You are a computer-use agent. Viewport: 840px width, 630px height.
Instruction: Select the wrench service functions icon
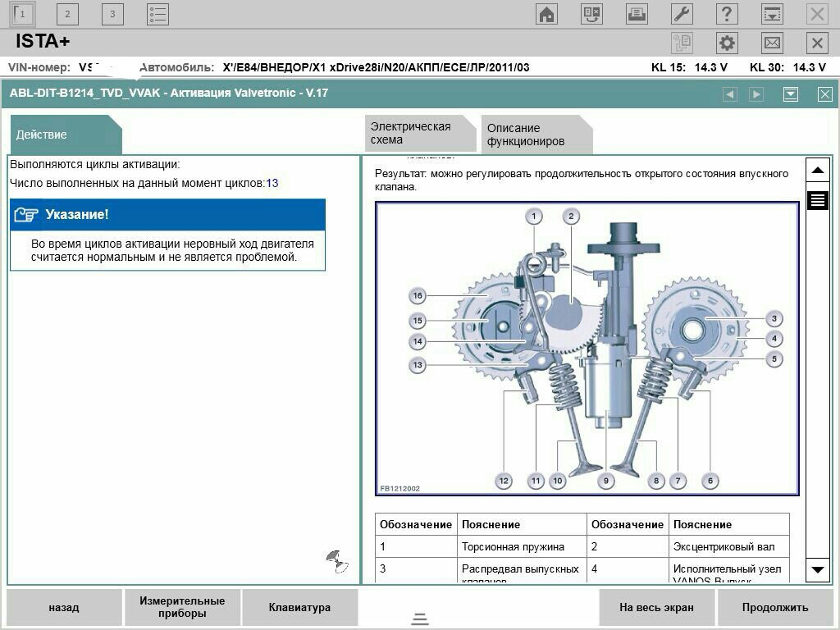(x=680, y=14)
